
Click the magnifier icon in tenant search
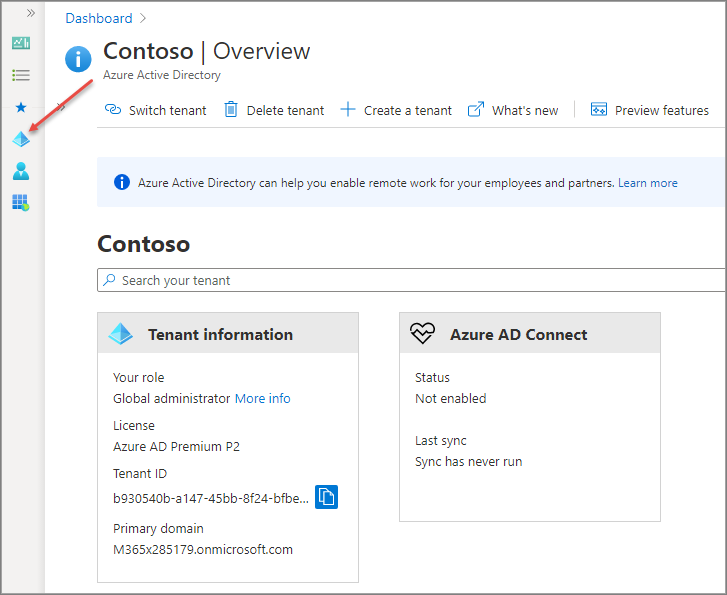point(109,280)
